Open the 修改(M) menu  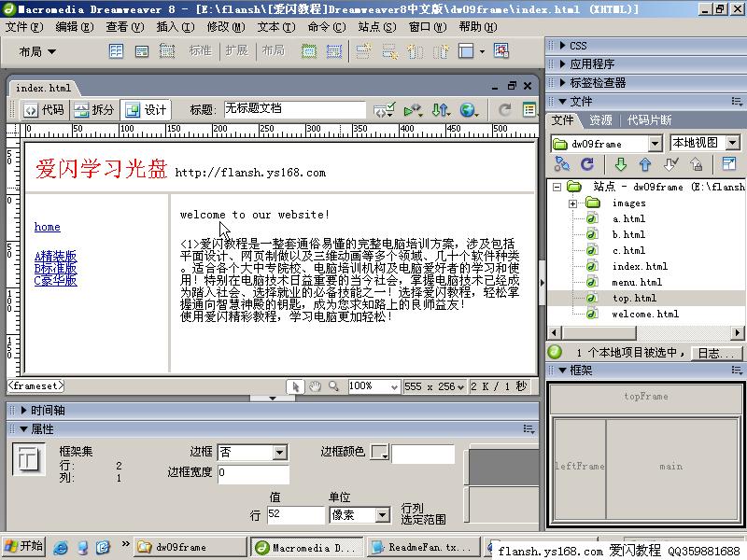(226, 27)
